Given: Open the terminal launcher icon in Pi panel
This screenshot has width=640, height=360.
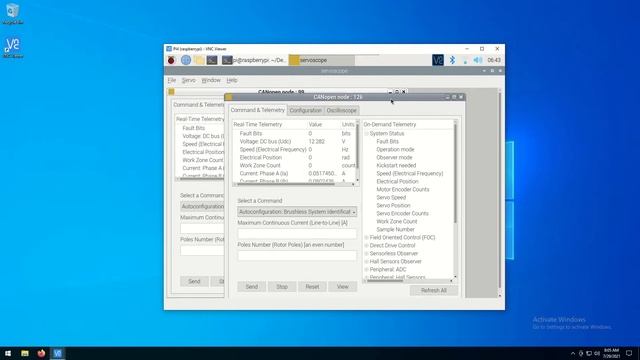Looking at the screenshot, I should (x=212, y=60).
